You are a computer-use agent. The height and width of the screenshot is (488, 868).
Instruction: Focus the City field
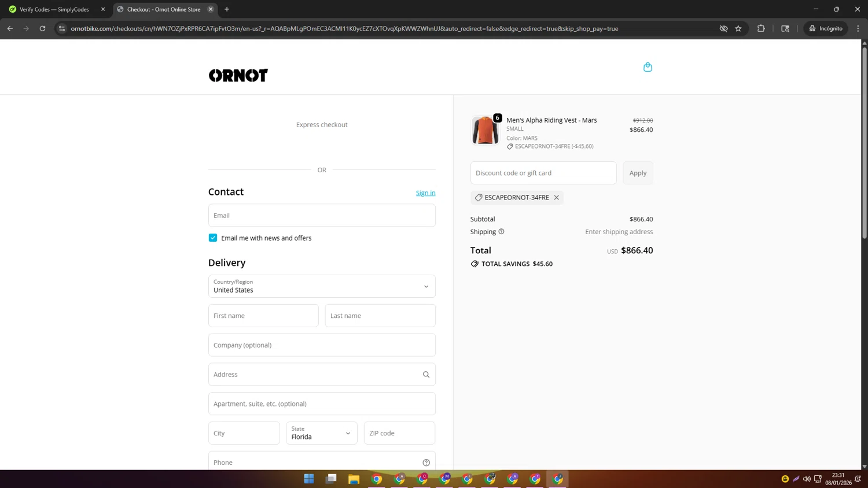click(x=244, y=433)
